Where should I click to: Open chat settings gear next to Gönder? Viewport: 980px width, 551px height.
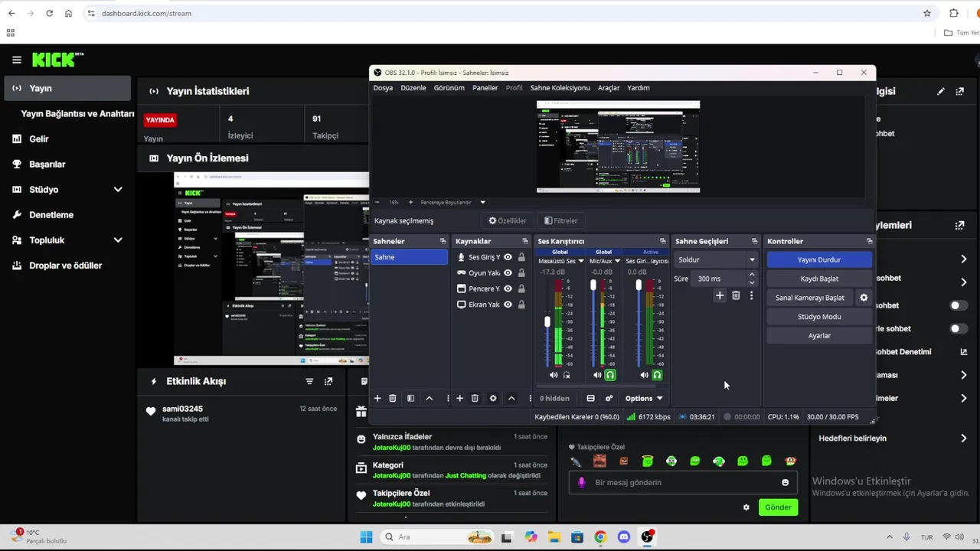746,507
